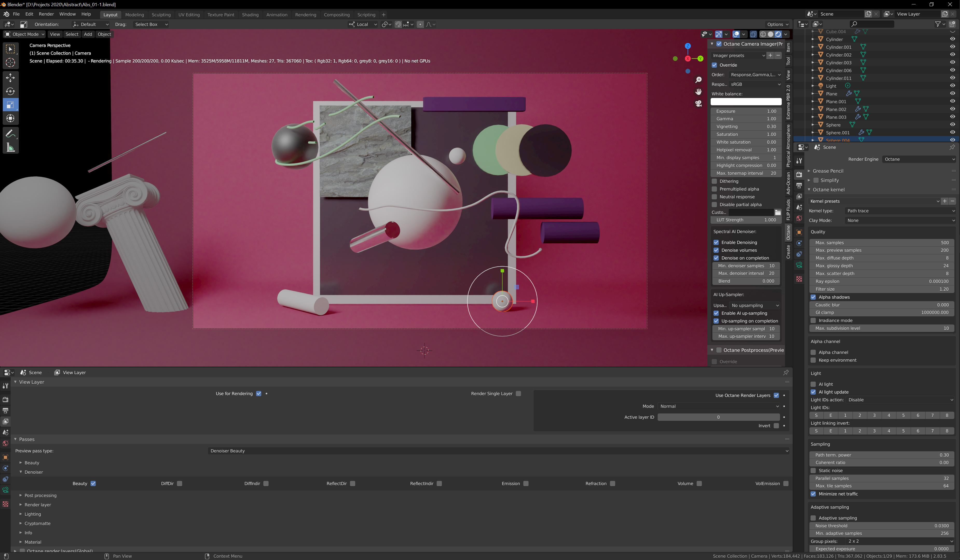Click the Options button in the viewport header
The width and height of the screenshot is (960, 560).
(778, 24)
